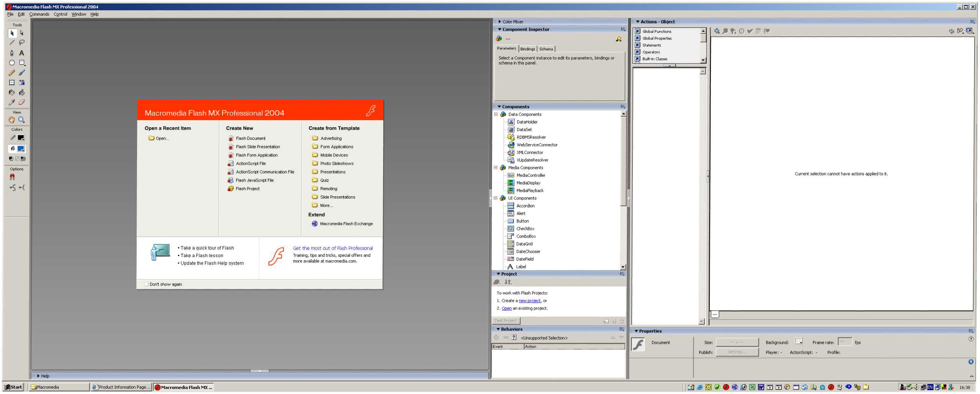
Task: Open the blue fill color swatch
Action: (21, 149)
